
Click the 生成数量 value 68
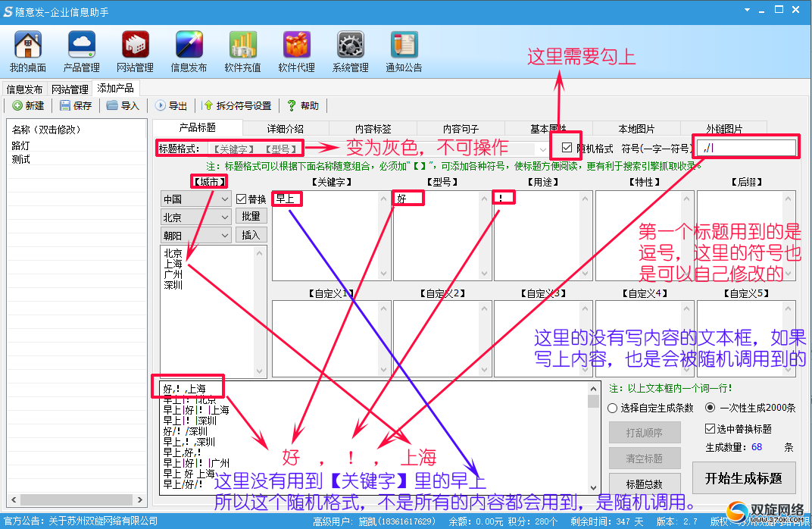[x=757, y=446]
